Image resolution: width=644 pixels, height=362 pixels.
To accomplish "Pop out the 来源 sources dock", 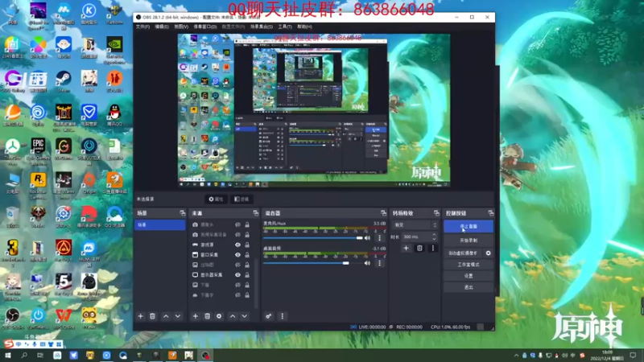I will [255, 213].
